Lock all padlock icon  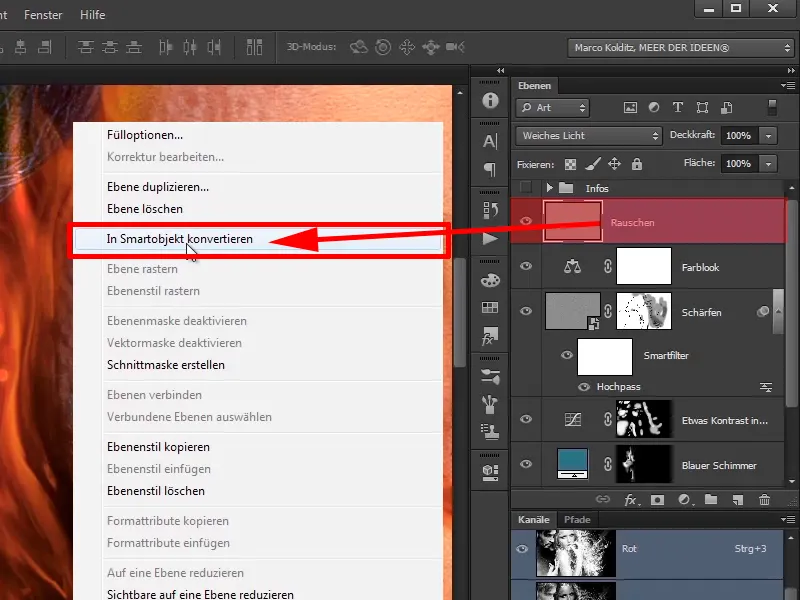pos(637,164)
